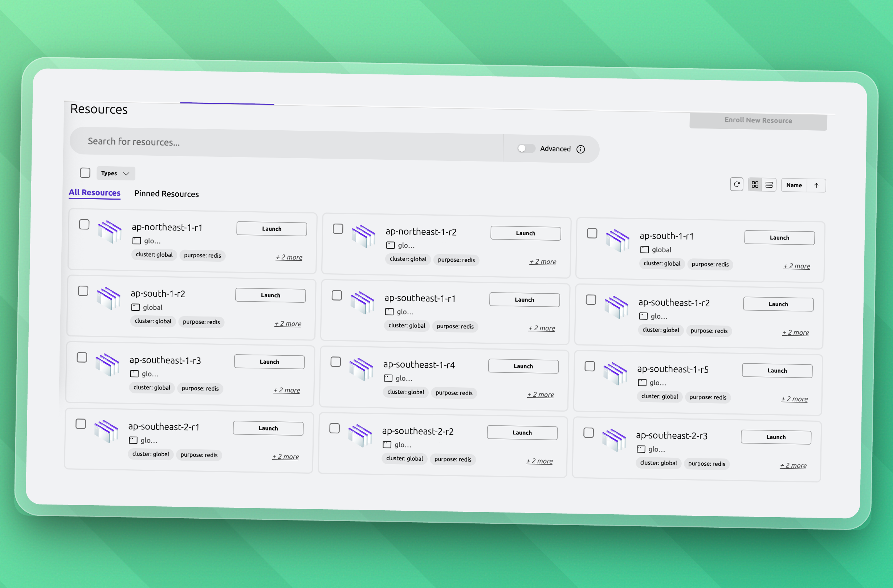Open the Name sort dropdown
Image resolution: width=893 pixels, height=588 pixels.
794,185
